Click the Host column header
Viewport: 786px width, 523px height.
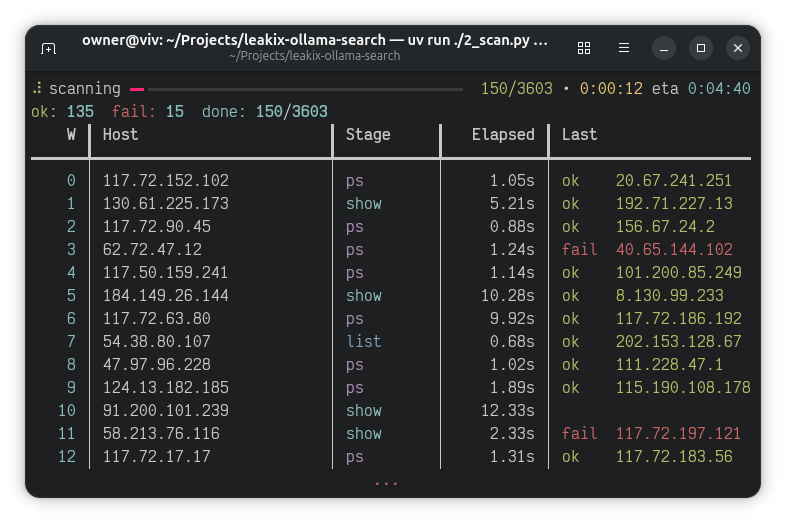pos(120,134)
